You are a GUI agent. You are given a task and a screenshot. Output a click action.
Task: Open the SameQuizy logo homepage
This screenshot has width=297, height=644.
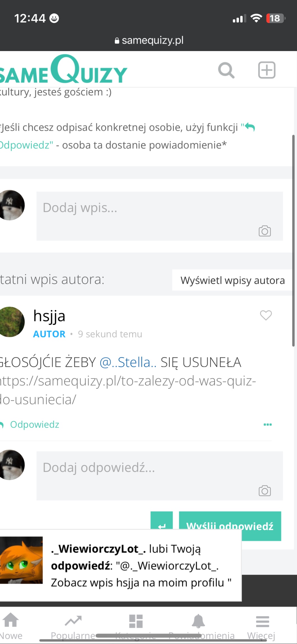click(63, 70)
